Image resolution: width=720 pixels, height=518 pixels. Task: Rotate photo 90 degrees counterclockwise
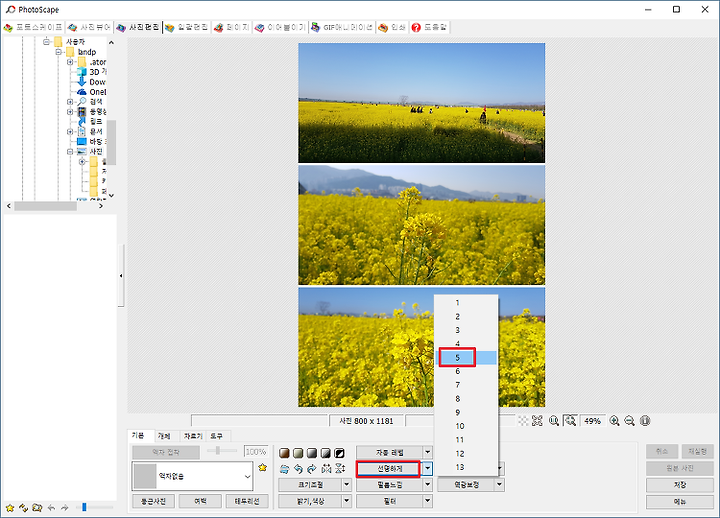(298, 469)
